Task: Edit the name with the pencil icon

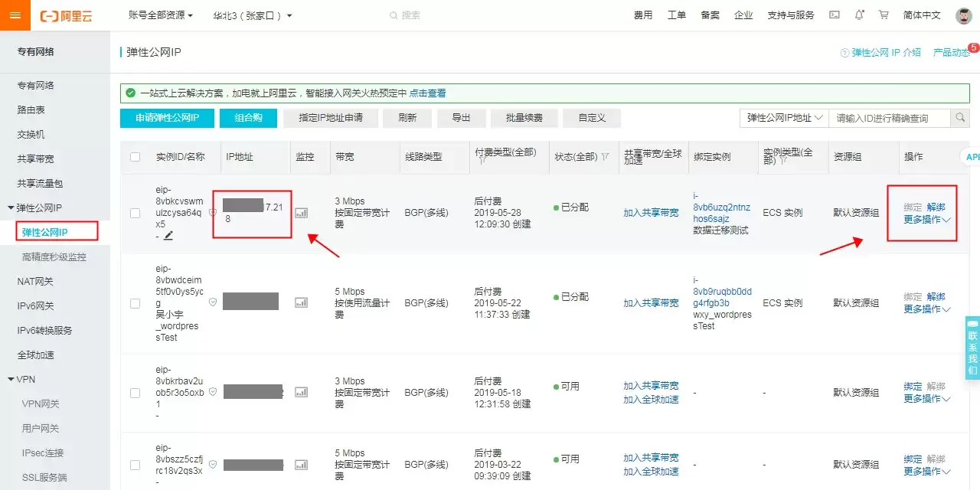Action: (x=168, y=236)
